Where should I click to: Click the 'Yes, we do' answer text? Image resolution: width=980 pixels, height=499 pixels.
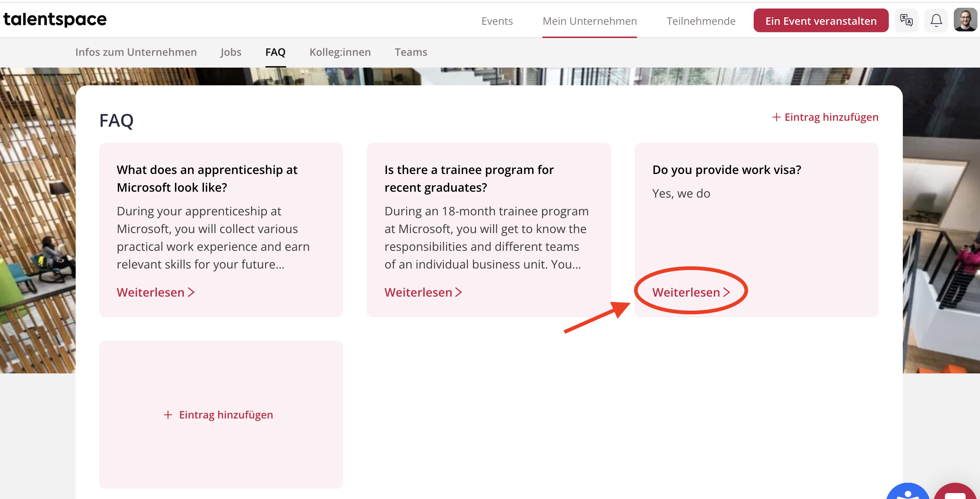tap(681, 193)
